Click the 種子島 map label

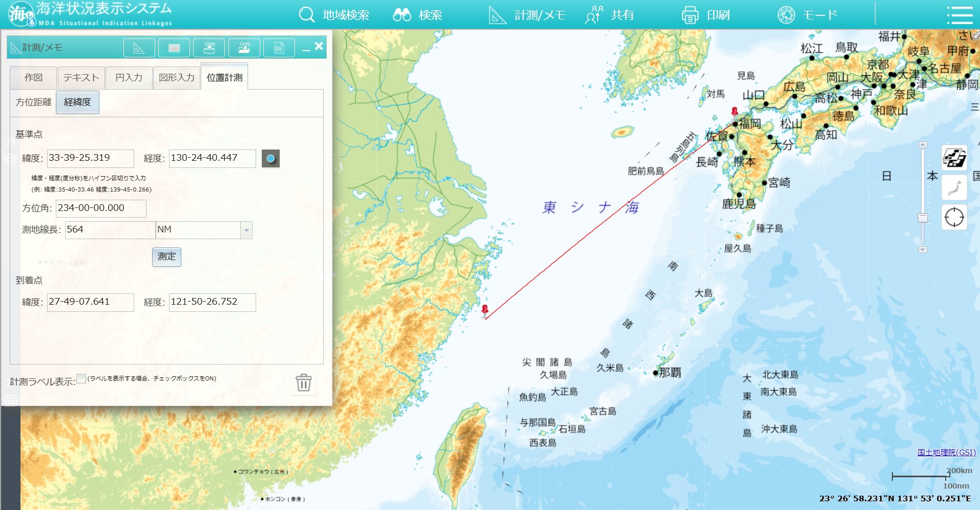(x=769, y=228)
